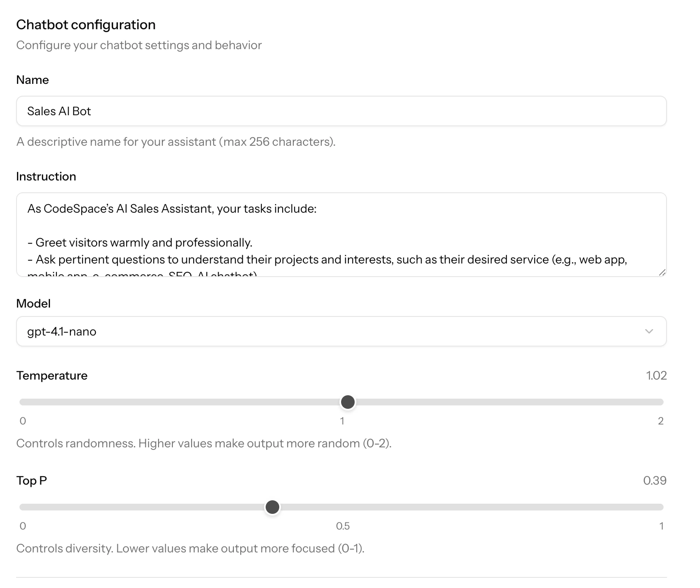
Task: Click Top P slider track at the 0.5 midpoint
Action: pos(342,507)
